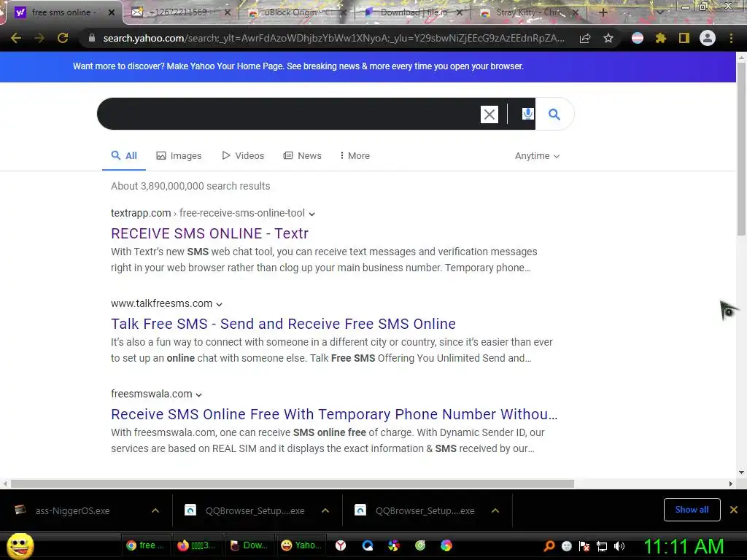Click the address bar URL

point(333,38)
